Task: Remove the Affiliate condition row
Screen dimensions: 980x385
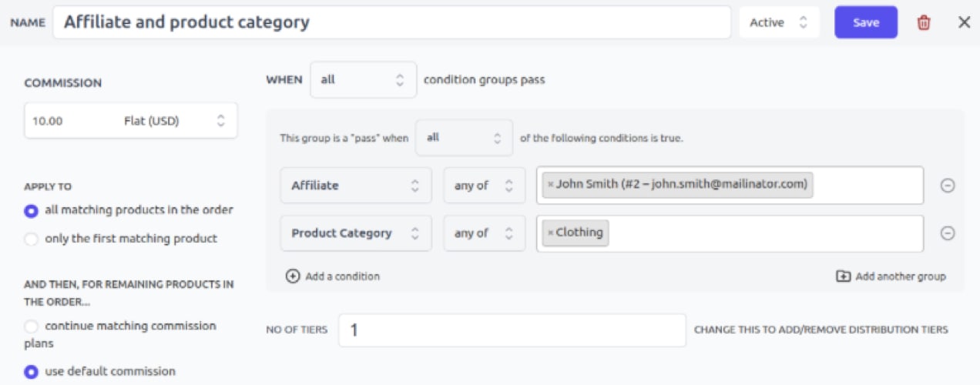Action: (x=948, y=186)
